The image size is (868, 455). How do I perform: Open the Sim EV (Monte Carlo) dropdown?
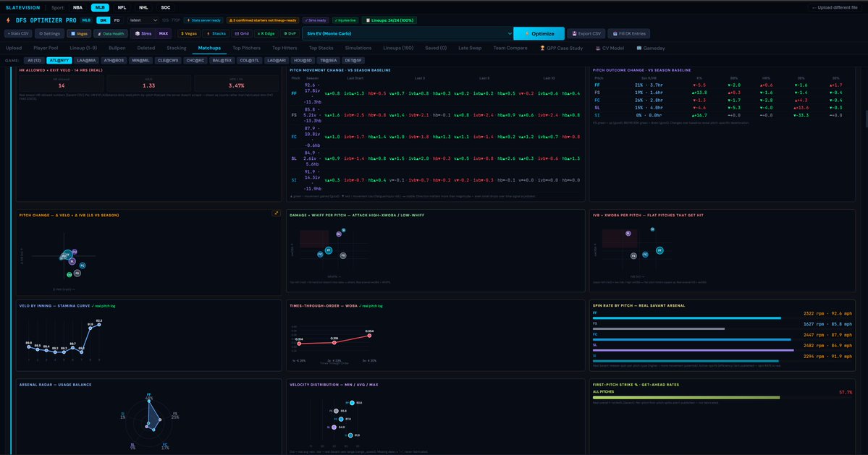coord(408,34)
